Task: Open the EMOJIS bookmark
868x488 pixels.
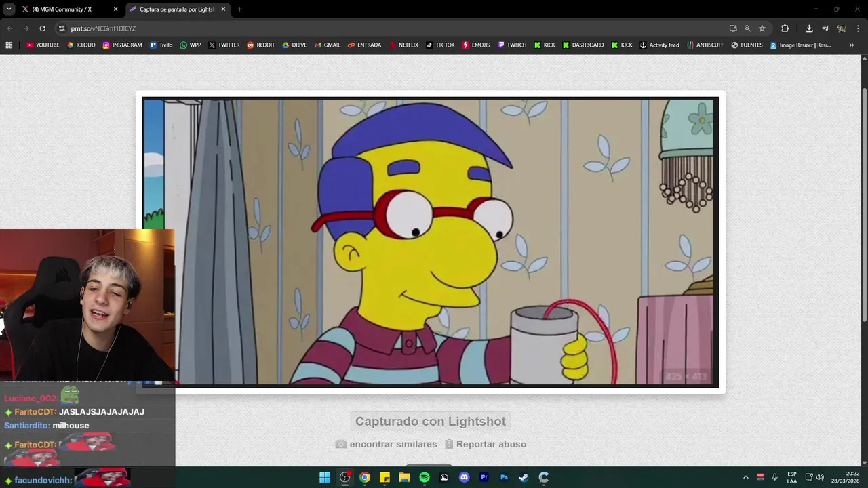Action: coord(476,45)
